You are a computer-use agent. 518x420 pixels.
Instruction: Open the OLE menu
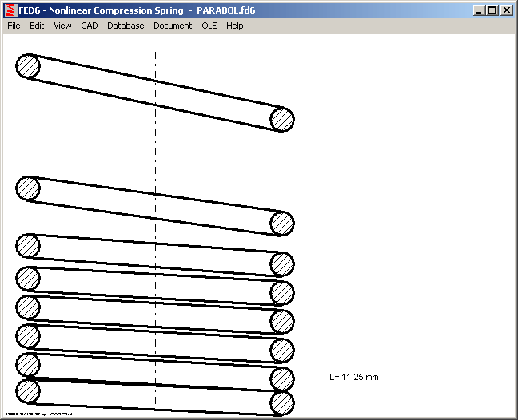click(x=209, y=26)
